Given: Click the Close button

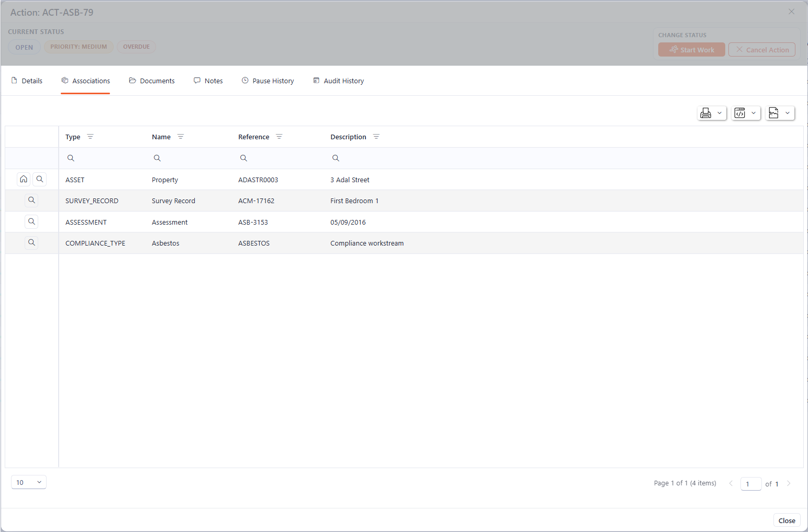Looking at the screenshot, I should (787, 520).
